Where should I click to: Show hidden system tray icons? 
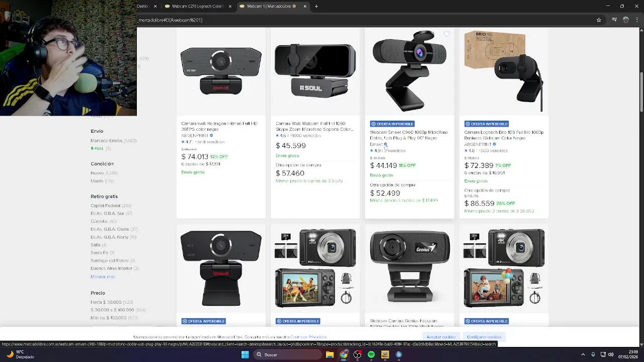tap(583, 355)
